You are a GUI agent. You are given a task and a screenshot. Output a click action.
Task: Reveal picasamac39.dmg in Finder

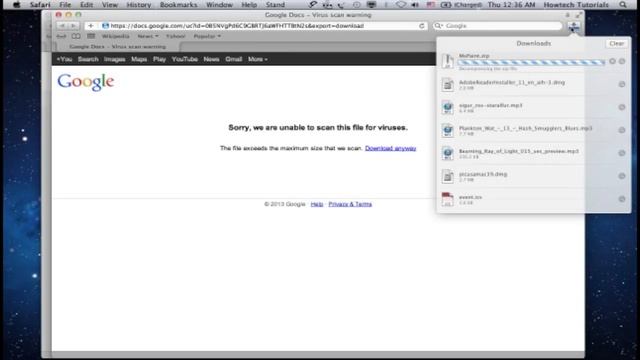[x=622, y=176]
